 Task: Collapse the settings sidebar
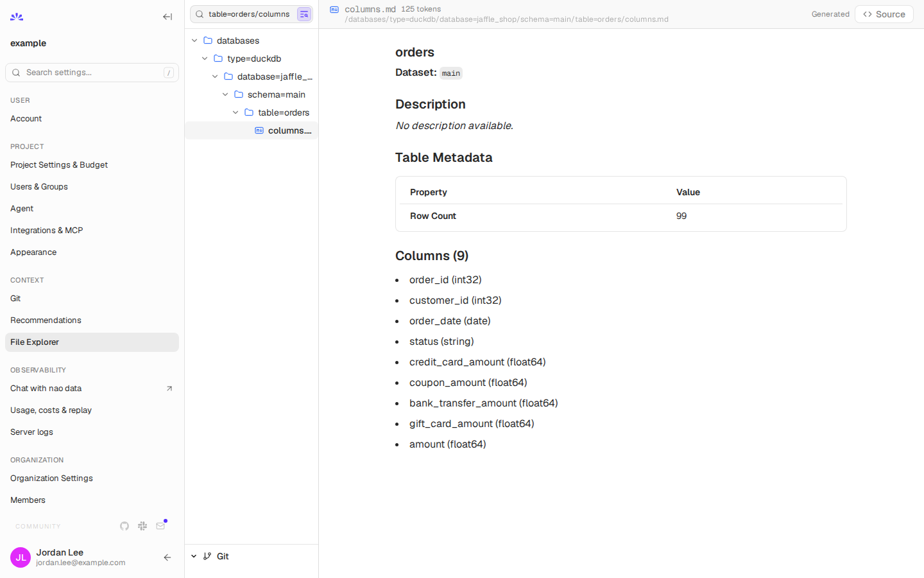(x=167, y=17)
